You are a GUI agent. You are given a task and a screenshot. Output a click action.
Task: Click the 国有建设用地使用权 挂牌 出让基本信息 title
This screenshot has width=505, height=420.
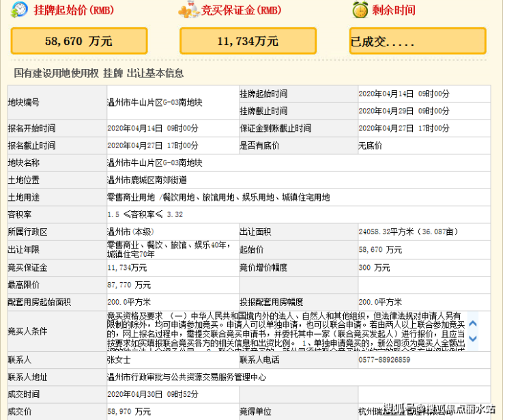coord(98,73)
